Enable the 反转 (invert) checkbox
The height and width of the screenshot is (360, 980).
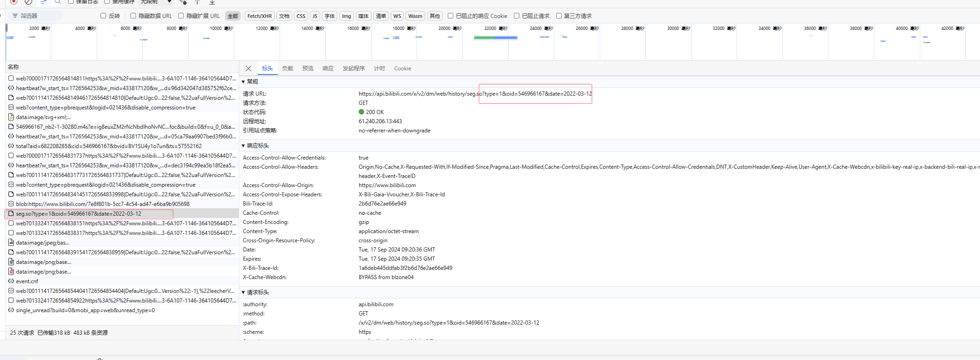[103, 16]
